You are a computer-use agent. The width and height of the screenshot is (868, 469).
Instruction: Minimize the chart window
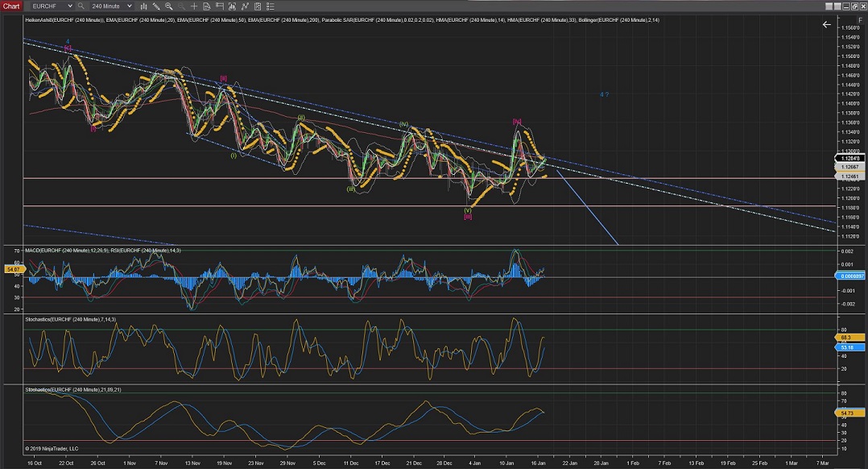tap(846, 6)
